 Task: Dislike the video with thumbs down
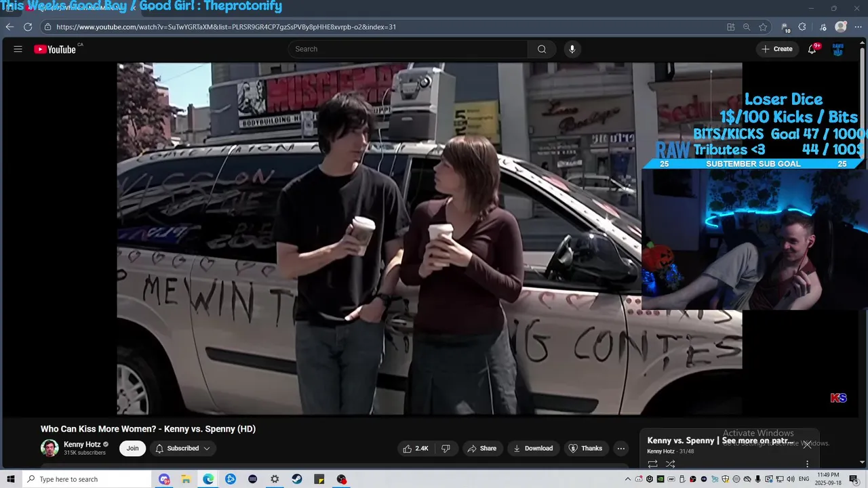point(446,448)
